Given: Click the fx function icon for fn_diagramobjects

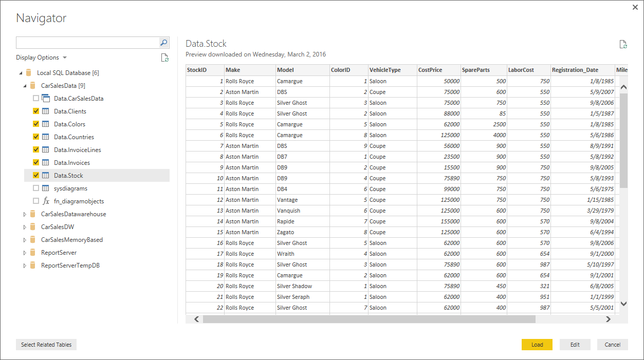Looking at the screenshot, I should (x=46, y=201).
